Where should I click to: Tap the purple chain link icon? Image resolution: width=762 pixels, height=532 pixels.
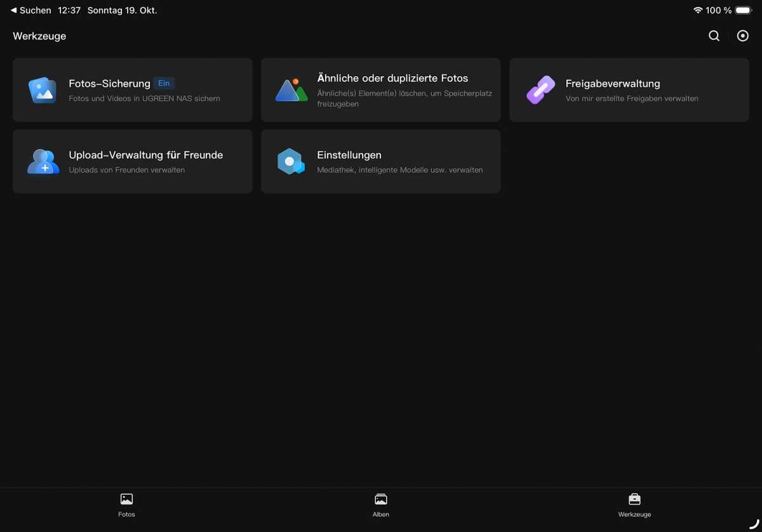[540, 90]
